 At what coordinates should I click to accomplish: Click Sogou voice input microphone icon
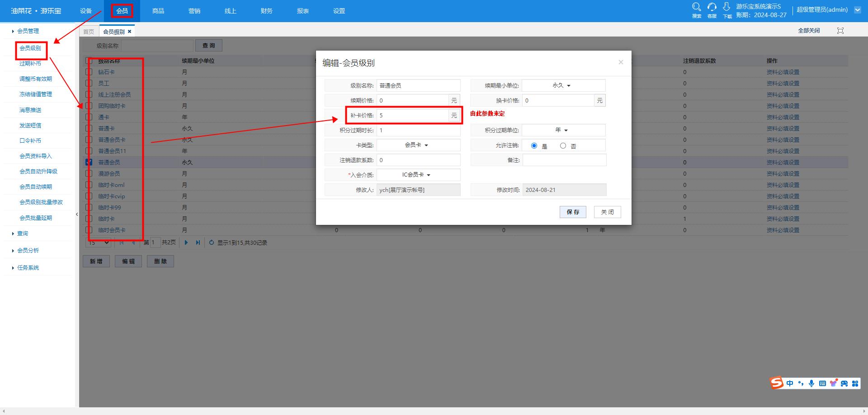(811, 383)
